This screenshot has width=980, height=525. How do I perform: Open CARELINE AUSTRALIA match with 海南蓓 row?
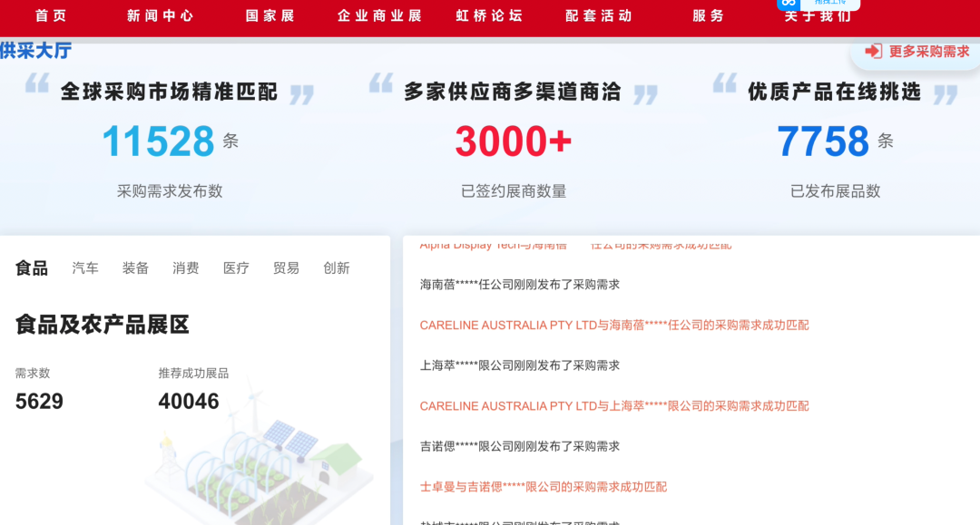click(614, 326)
